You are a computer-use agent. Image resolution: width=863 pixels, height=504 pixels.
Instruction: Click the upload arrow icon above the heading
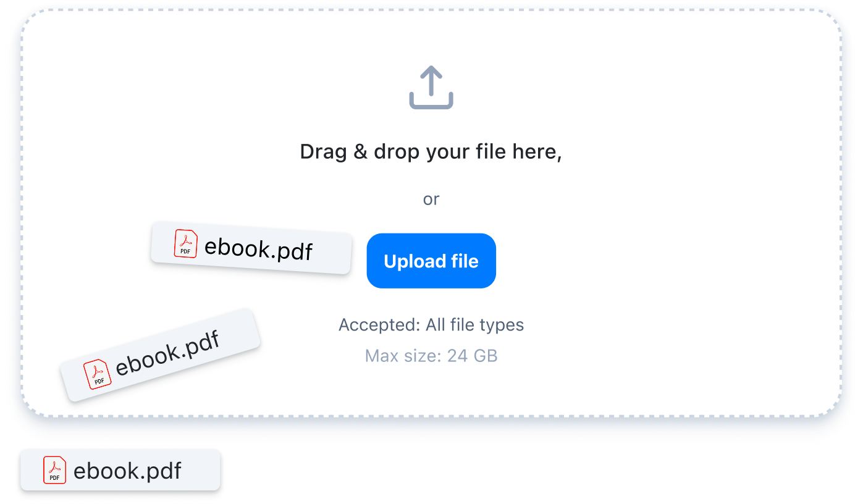pos(431,87)
